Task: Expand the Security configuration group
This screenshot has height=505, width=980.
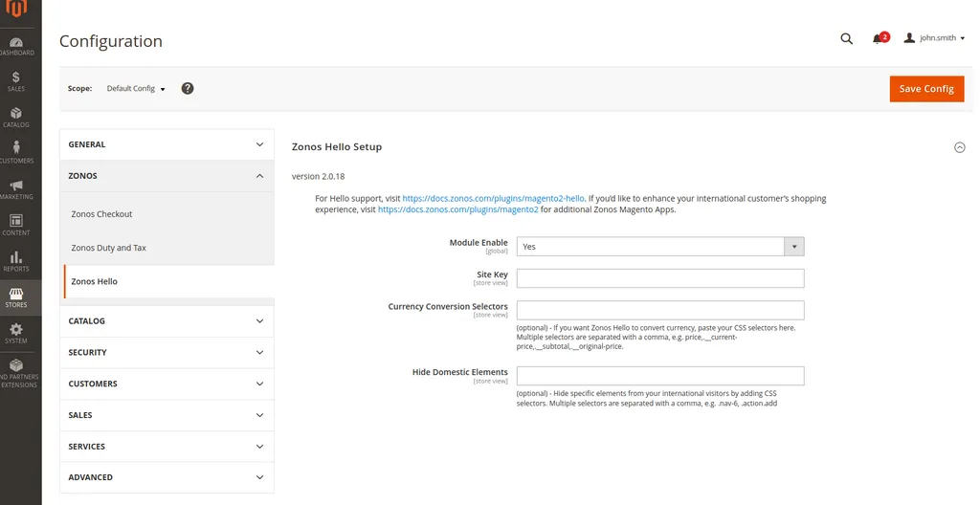Action: (167, 353)
